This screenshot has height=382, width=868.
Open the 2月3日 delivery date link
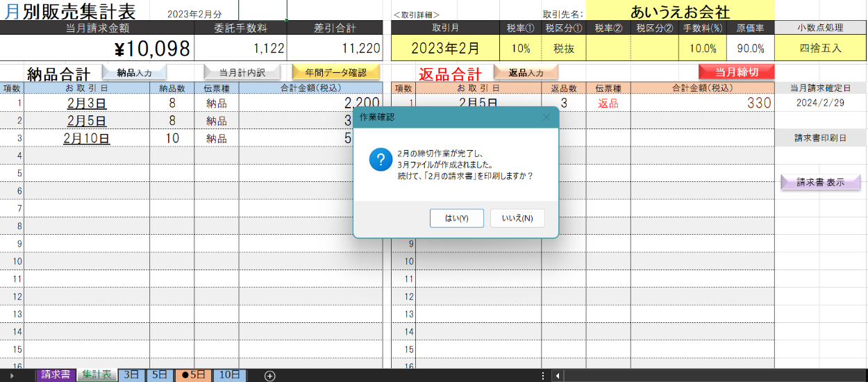[86, 103]
